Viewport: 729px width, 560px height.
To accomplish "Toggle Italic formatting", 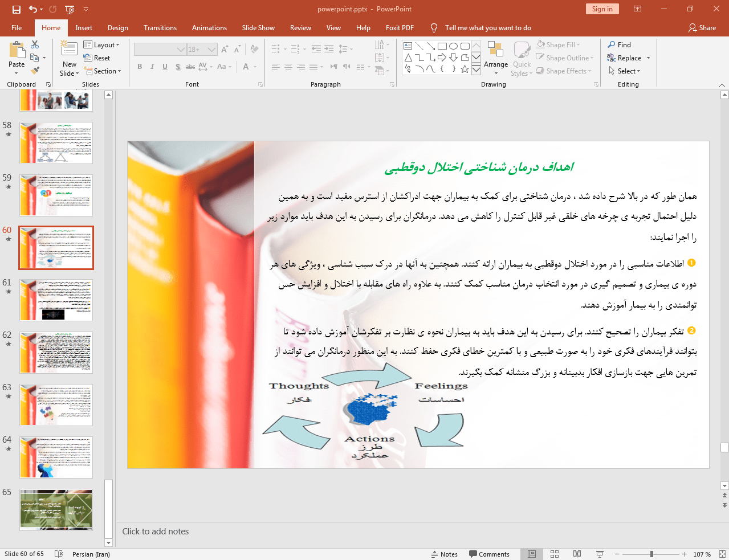I will (x=152, y=67).
